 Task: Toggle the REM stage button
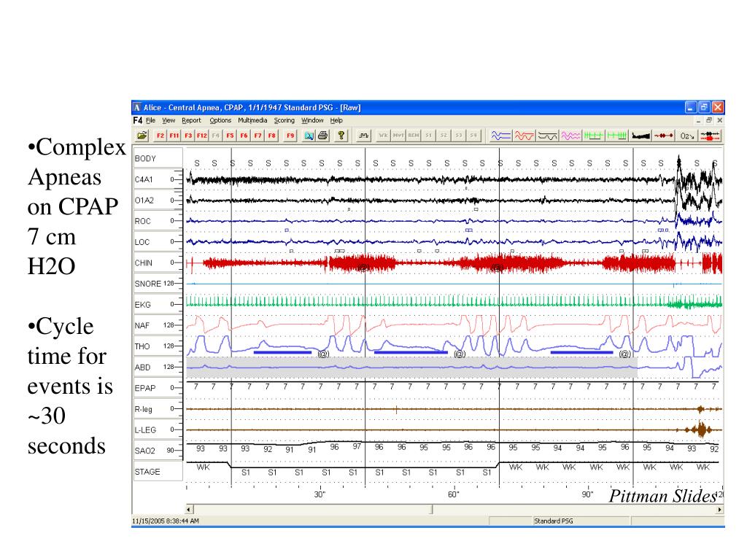click(413, 136)
